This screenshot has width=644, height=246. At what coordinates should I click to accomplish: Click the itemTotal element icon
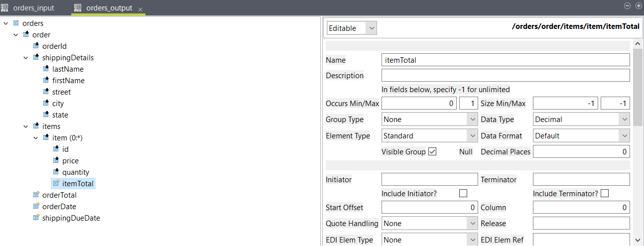click(56, 184)
